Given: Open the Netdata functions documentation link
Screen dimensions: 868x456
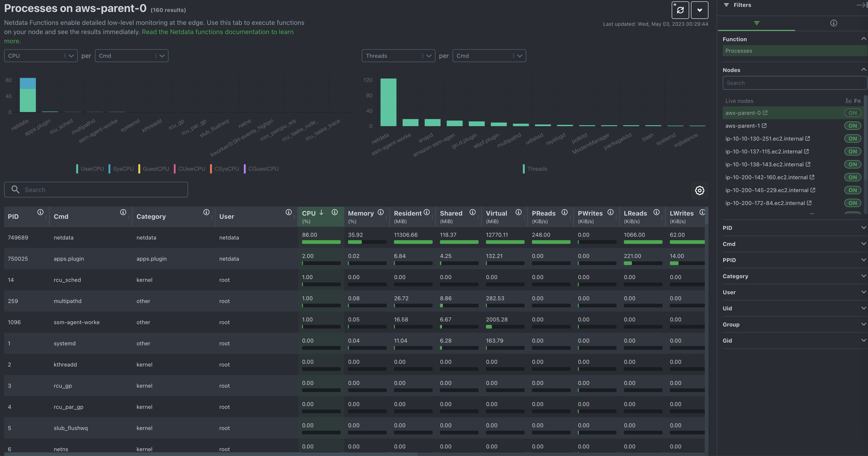Looking at the screenshot, I should (217, 32).
